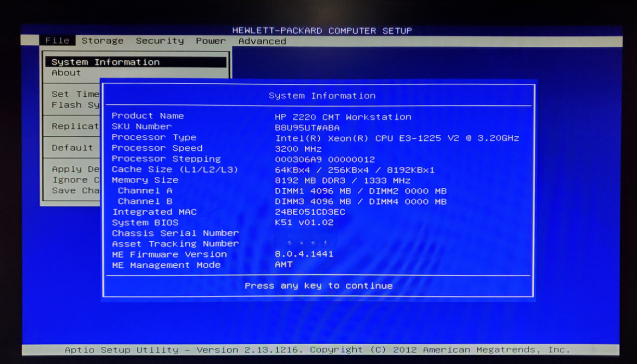Select the Replicated Setup menu entry
Screen dimensions: 637x364
coord(75,126)
